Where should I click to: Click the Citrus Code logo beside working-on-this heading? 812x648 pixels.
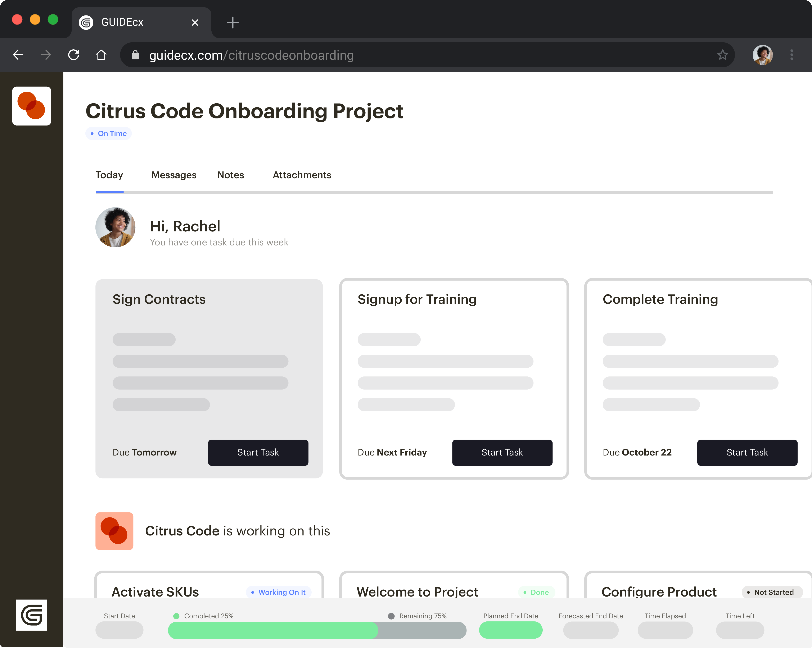[x=114, y=531]
